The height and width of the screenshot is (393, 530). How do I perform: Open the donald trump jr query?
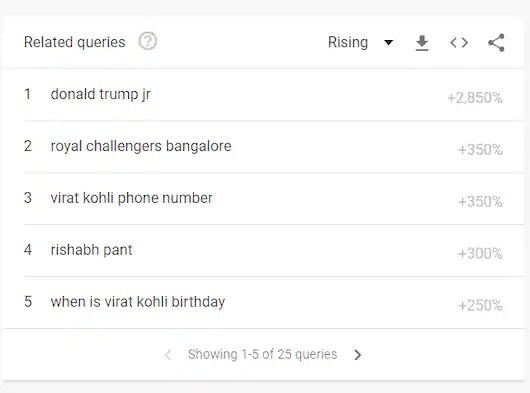(x=100, y=95)
